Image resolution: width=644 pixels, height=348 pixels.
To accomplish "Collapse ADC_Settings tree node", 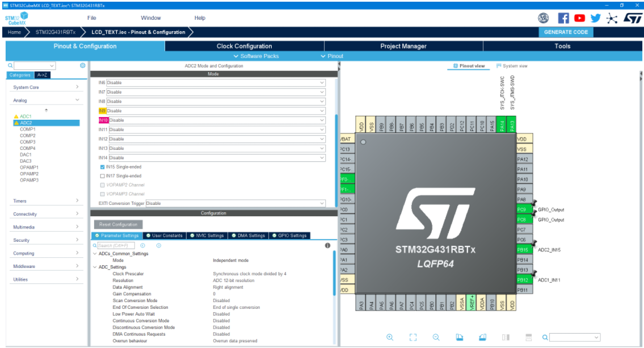I will tap(95, 267).
